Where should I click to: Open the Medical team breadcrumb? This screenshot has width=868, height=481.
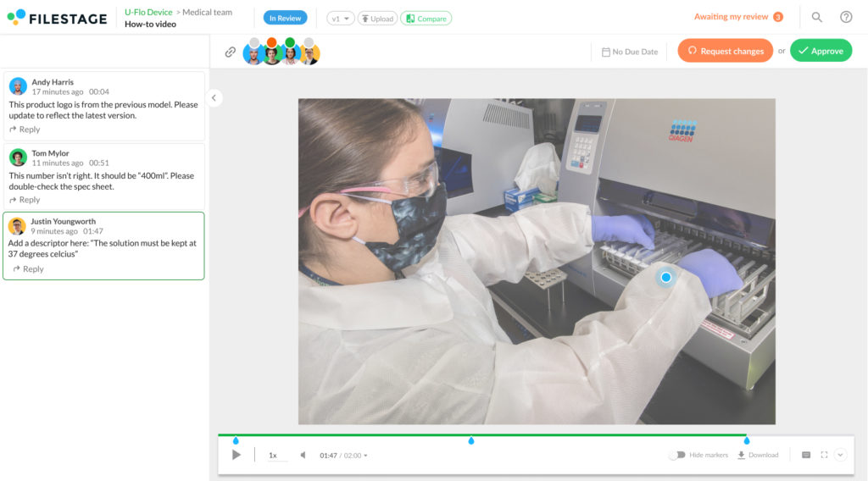[207, 12]
